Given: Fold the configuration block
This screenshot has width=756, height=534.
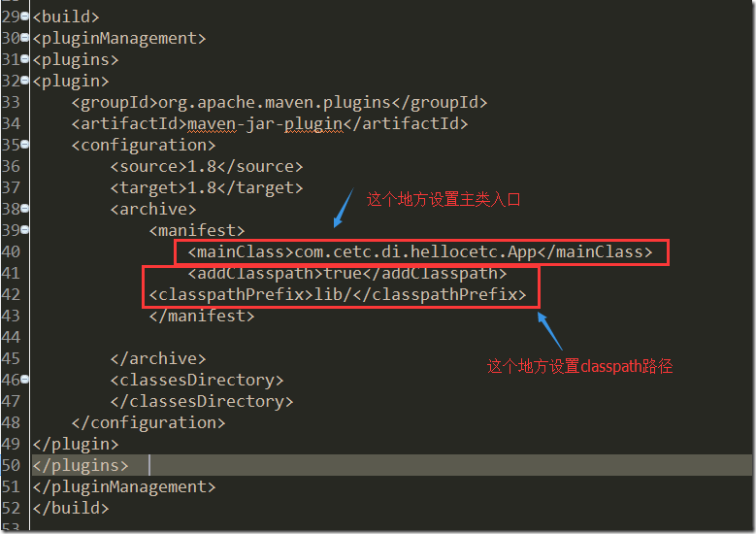Looking at the screenshot, I should pos(25,146).
